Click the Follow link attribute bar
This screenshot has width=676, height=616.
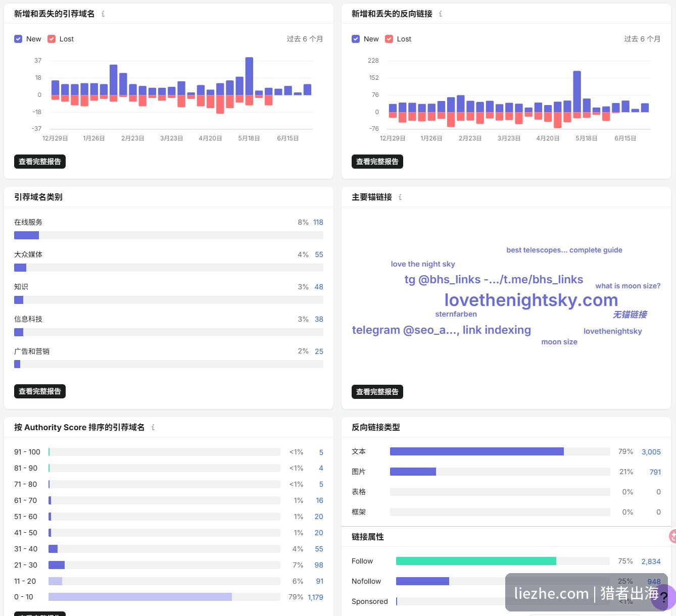(x=503, y=561)
